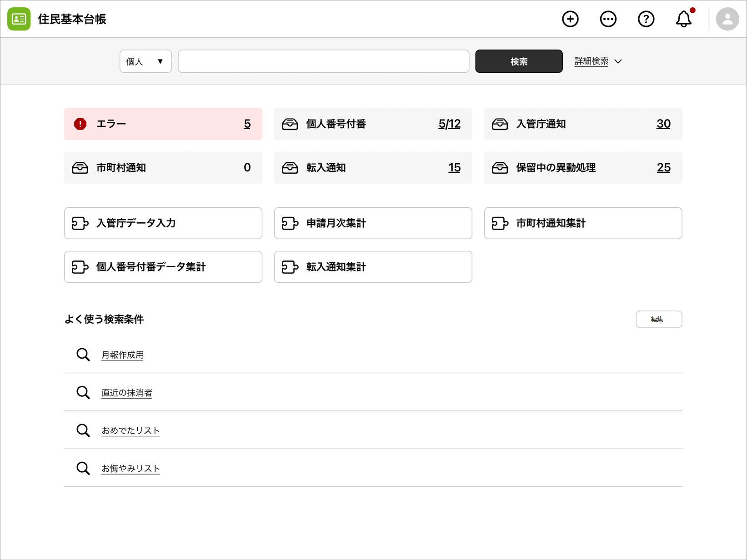The width and height of the screenshot is (747, 560).
Task: Click the red error icon in エラー card
Action: tap(80, 124)
